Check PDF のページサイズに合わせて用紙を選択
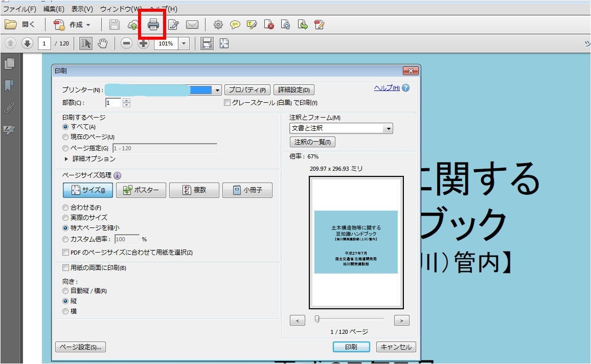The height and width of the screenshot is (364, 591). pyautogui.click(x=65, y=253)
